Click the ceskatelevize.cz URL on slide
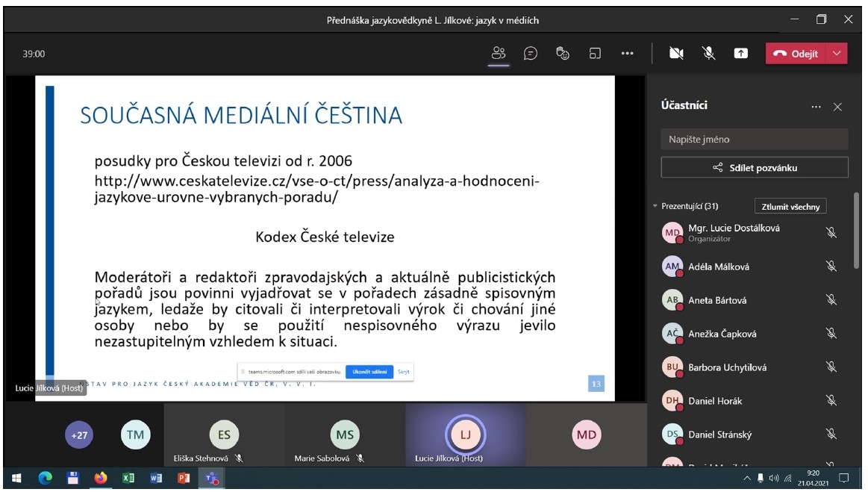The width and height of the screenshot is (868, 492). (316, 189)
